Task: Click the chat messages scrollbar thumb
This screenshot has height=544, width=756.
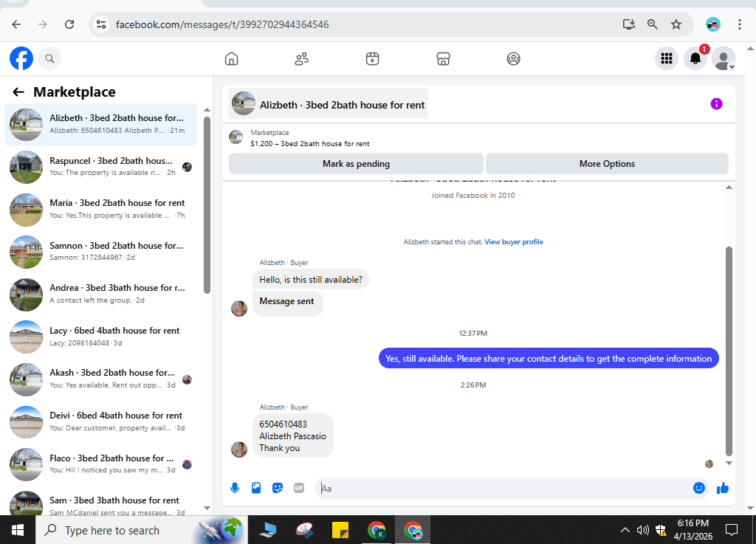Action: (x=729, y=351)
